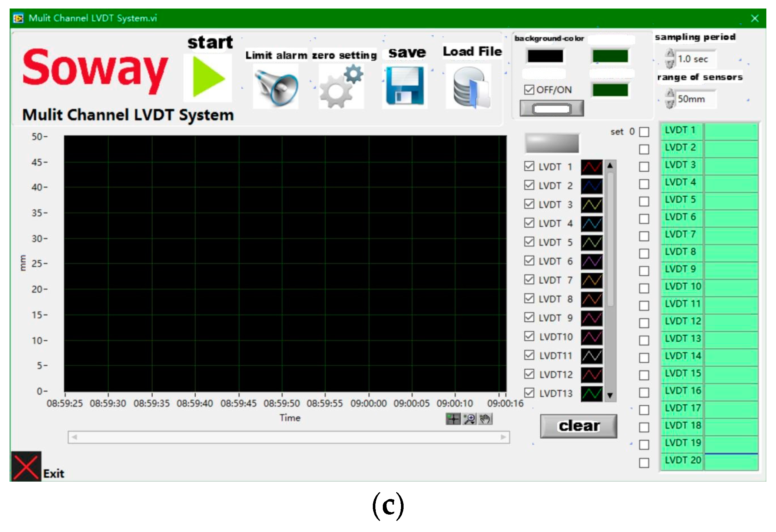
Task: Toggle the OFF/ON checkbox
Action: click(x=529, y=90)
